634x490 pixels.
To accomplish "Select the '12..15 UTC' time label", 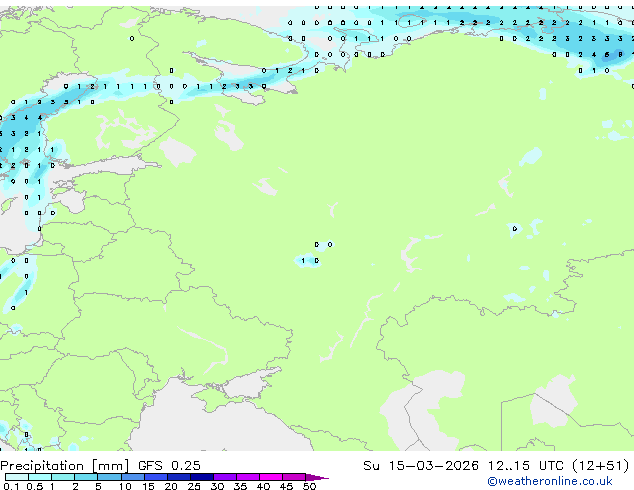I will pyautogui.click(x=525, y=466).
